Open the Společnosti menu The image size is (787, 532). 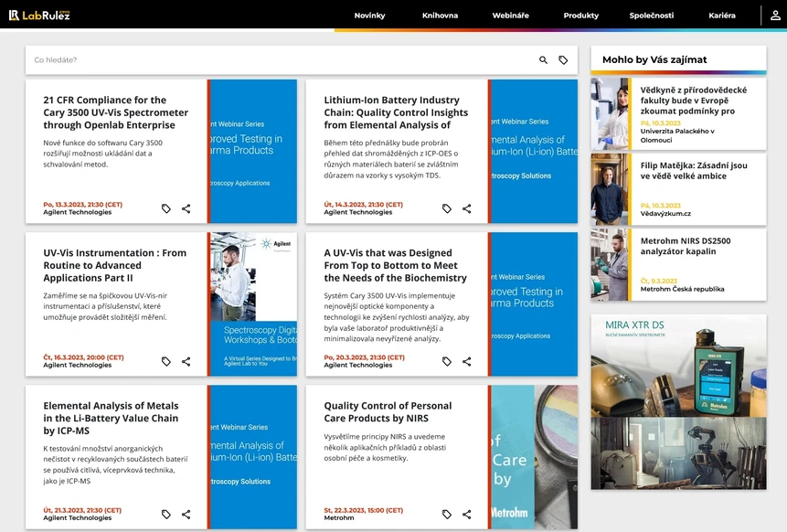point(652,16)
